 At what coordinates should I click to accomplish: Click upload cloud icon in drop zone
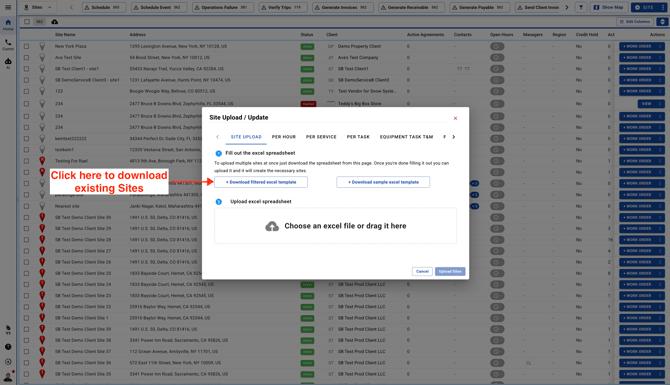click(x=272, y=226)
